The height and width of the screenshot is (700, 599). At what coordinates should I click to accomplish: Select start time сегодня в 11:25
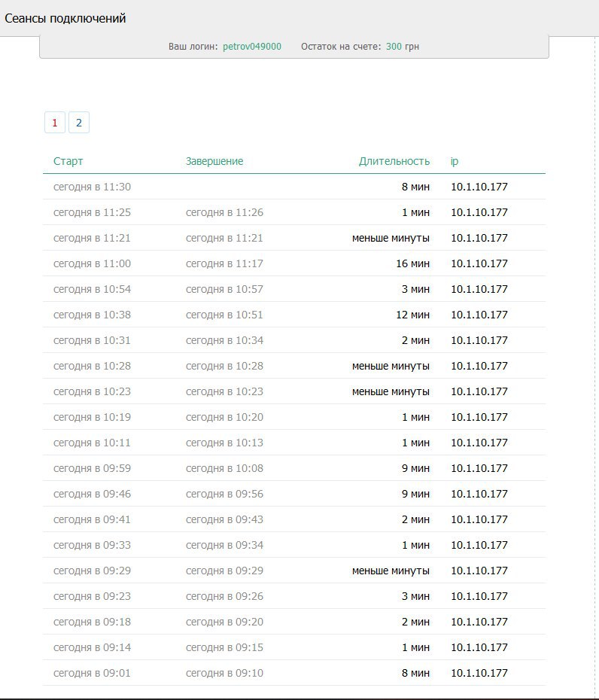tap(92, 212)
